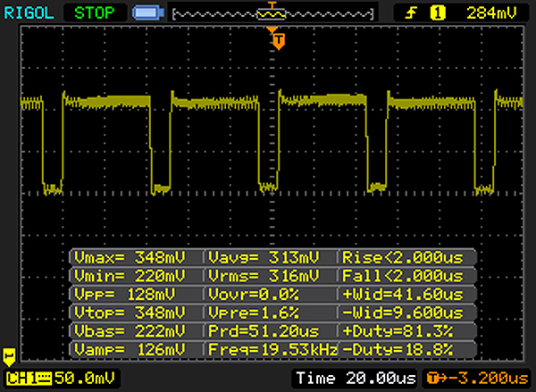Click the yellow channel 1 trigger source badge
This screenshot has height=392, width=536.
(x=438, y=13)
